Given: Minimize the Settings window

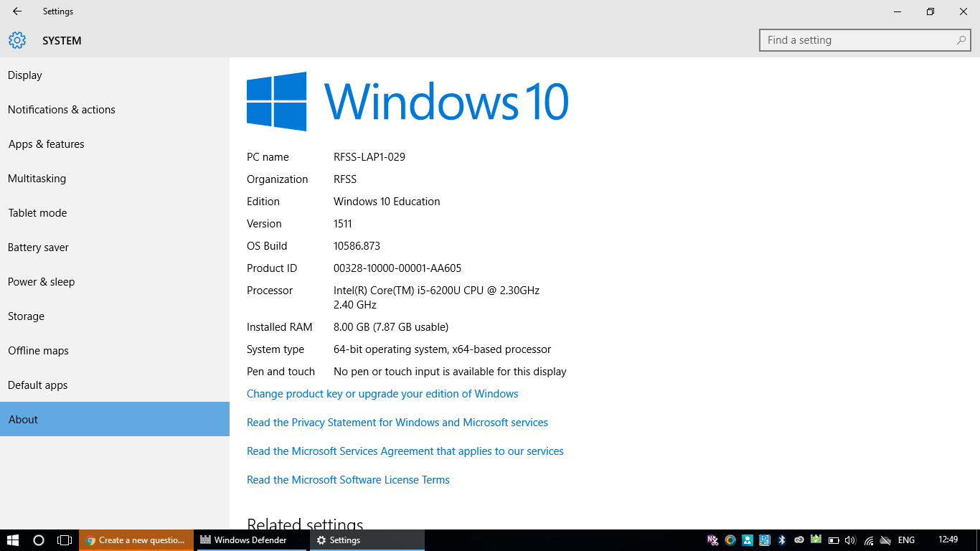Looking at the screenshot, I should pos(897,11).
